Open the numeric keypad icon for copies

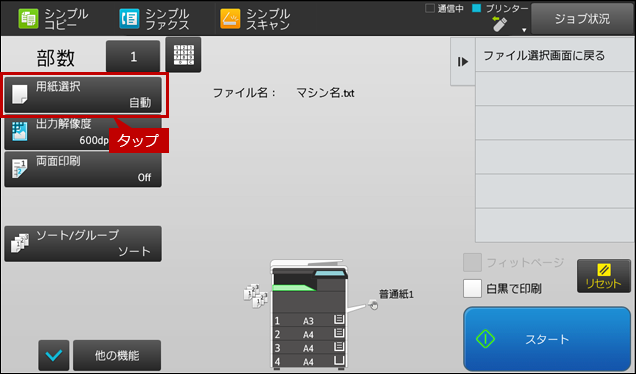click(x=183, y=55)
